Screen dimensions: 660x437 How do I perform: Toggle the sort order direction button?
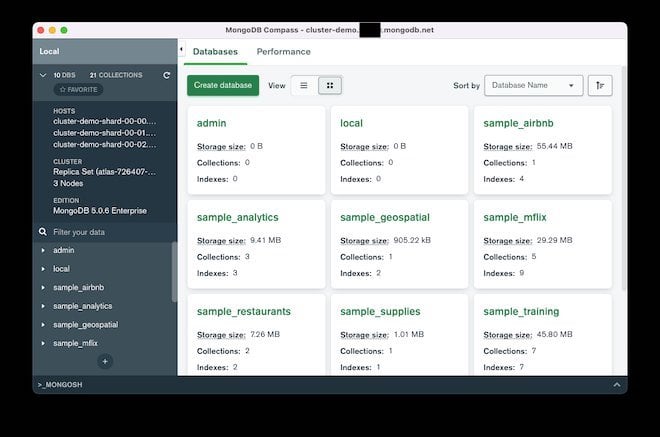600,86
